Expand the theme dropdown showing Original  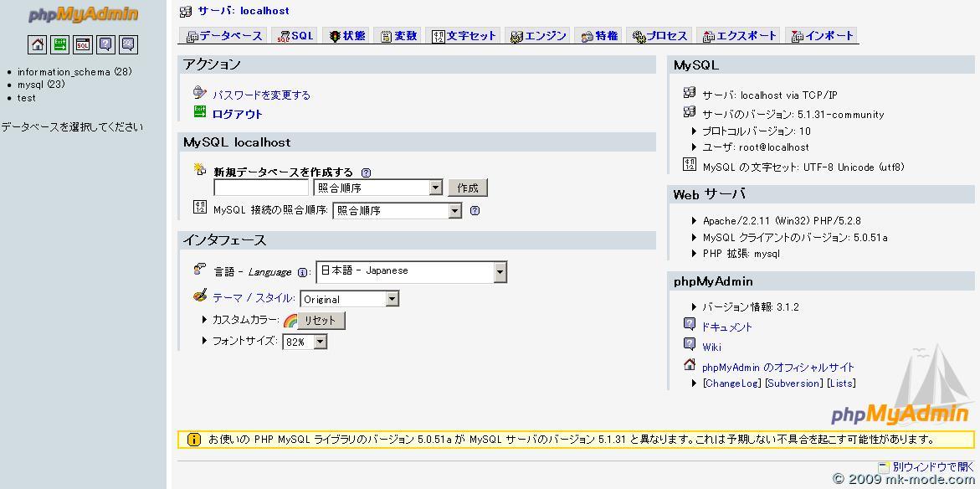coord(349,299)
